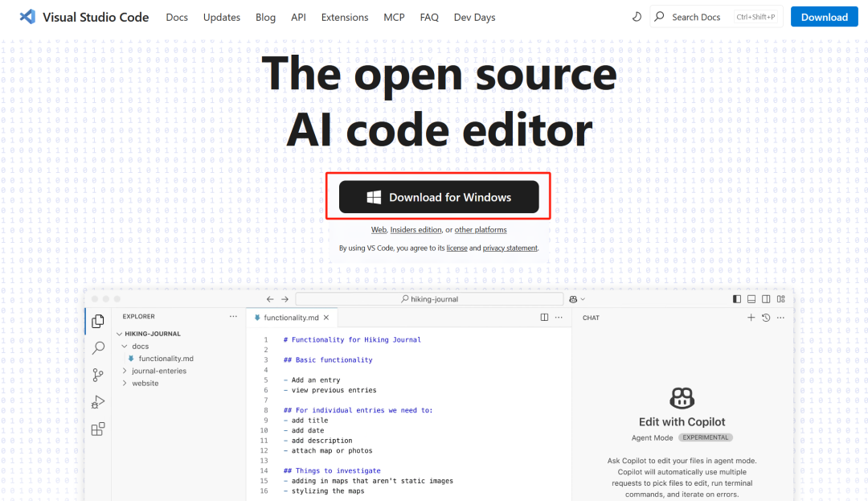
Task: Click the 'Edit with Copilot' heading
Action: 682,422
